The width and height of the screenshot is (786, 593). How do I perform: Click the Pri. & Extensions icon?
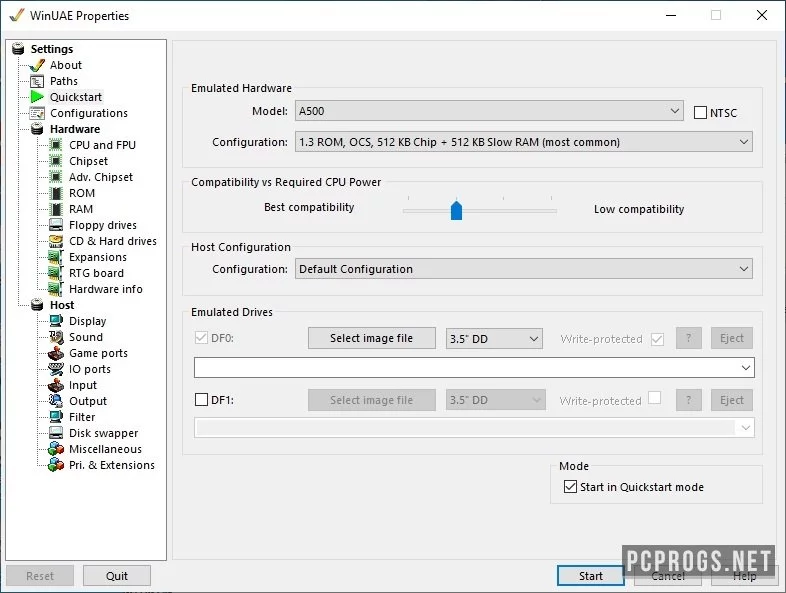56,465
